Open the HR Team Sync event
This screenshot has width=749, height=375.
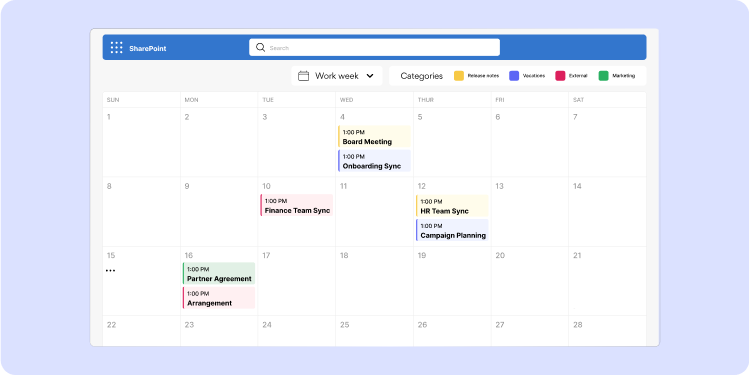(x=452, y=206)
